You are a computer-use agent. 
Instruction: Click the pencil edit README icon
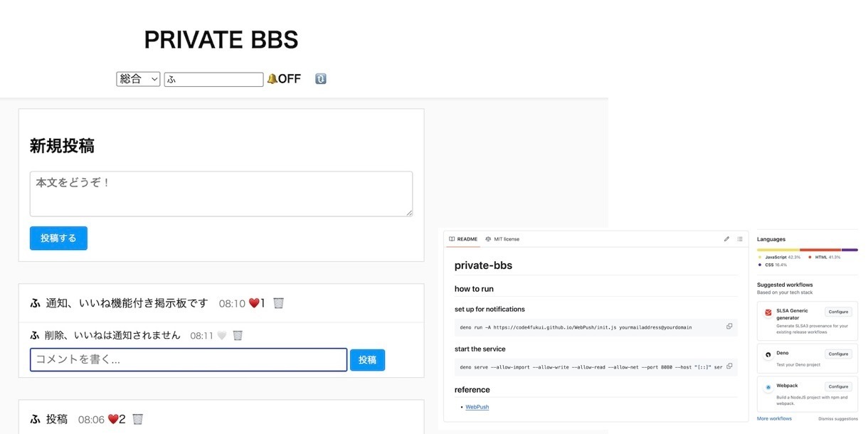[x=726, y=239]
